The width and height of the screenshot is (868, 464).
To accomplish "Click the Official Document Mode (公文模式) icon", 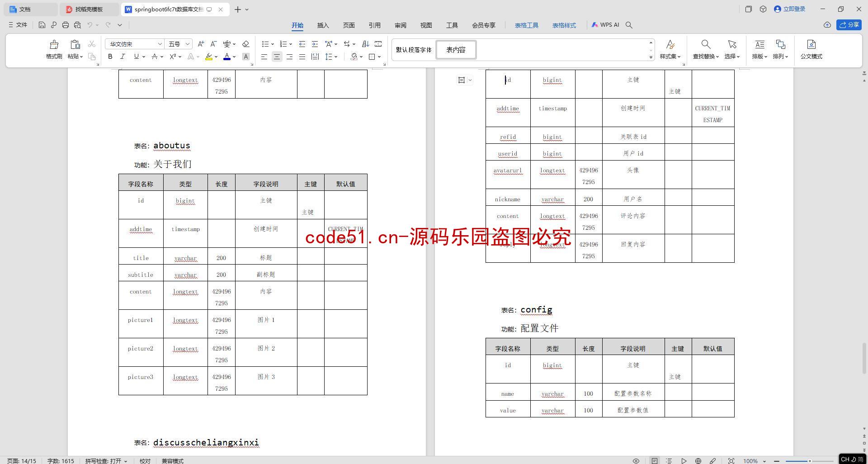I will click(811, 44).
